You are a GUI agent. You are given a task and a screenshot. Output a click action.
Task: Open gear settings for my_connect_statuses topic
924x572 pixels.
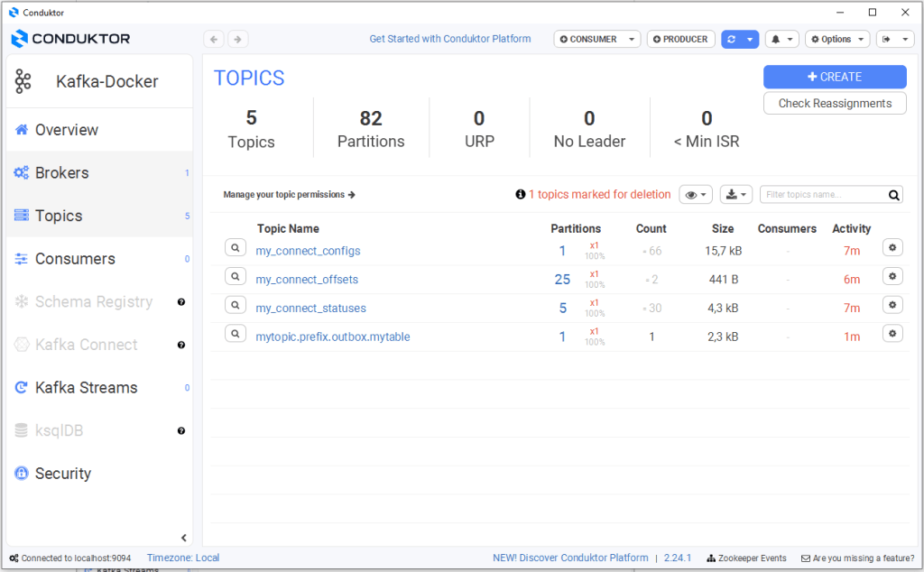(892, 307)
